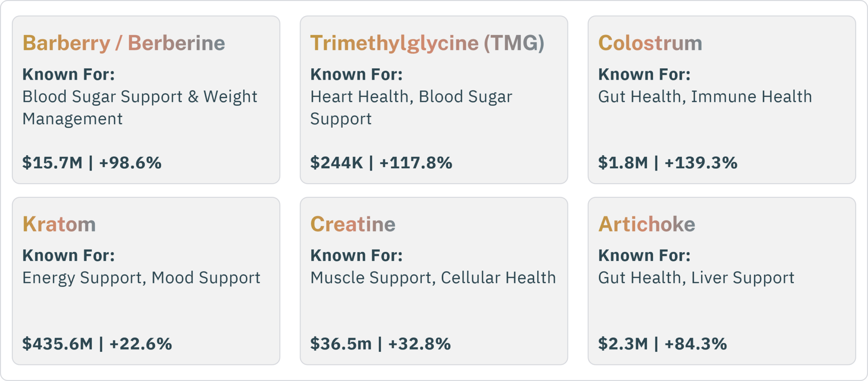Click the $2.3M | +84.3% value
Viewport: 868px width, 381px height.
[662, 344]
